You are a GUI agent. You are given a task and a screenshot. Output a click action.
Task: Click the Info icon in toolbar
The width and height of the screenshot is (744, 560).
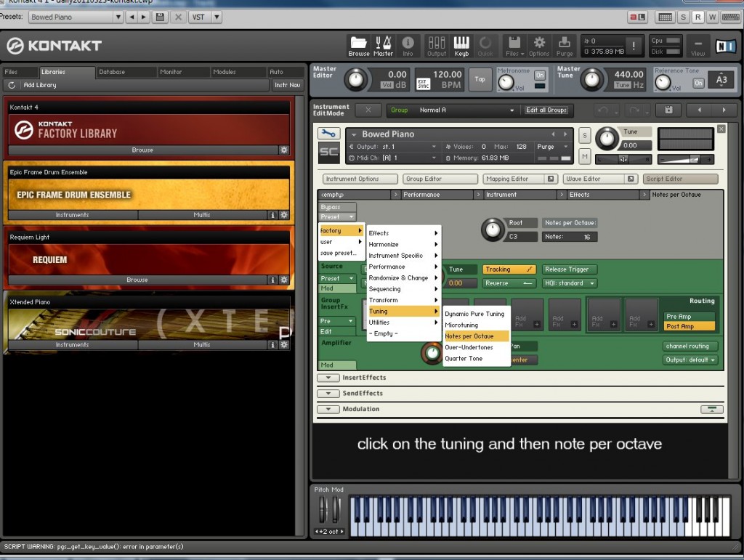408,46
